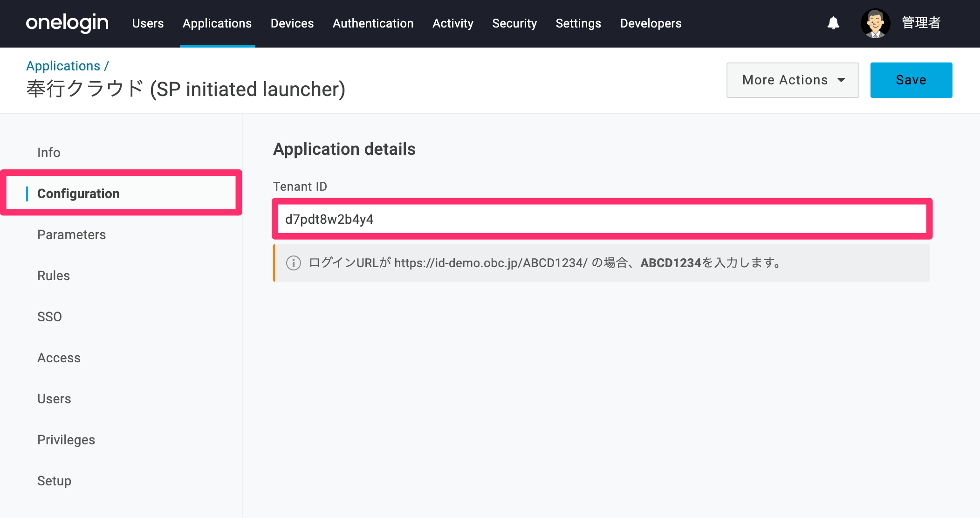Switch to the Parameters tab
980x518 pixels.
pyautogui.click(x=72, y=235)
